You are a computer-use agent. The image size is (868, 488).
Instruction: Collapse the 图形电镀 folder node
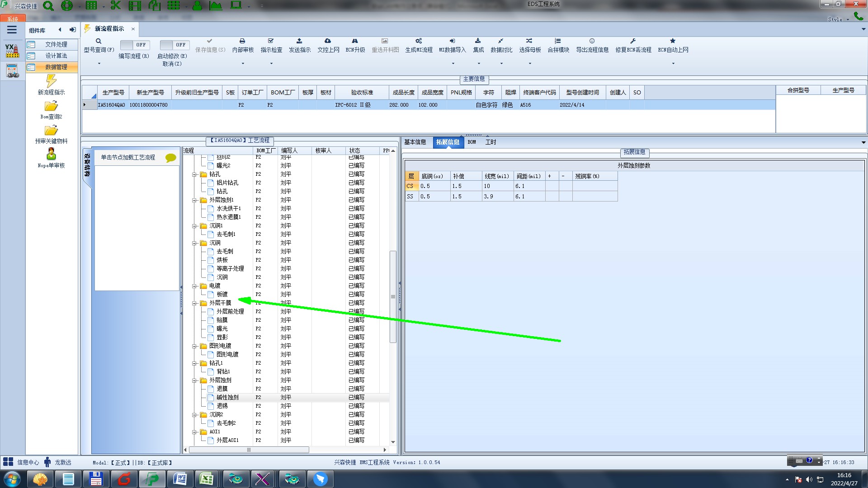[194, 346]
